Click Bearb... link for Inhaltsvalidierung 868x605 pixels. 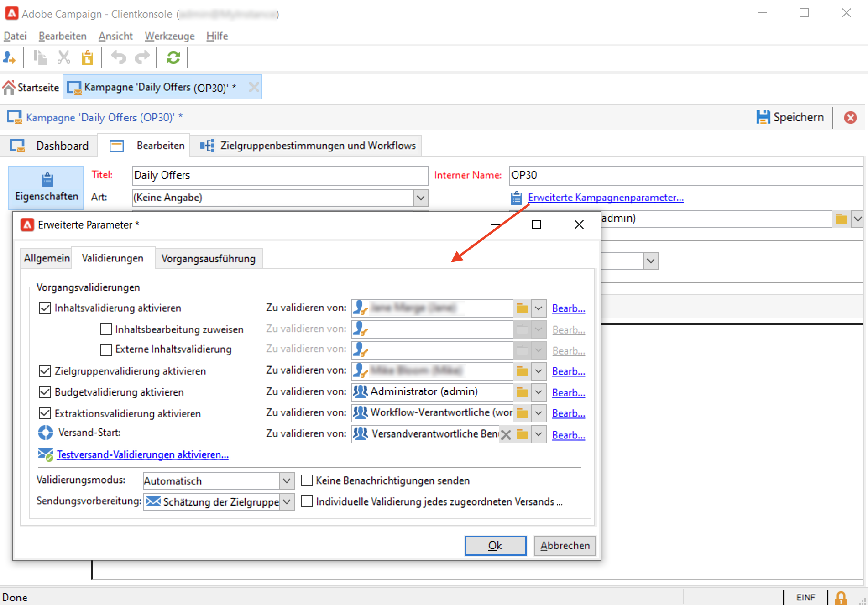(569, 308)
